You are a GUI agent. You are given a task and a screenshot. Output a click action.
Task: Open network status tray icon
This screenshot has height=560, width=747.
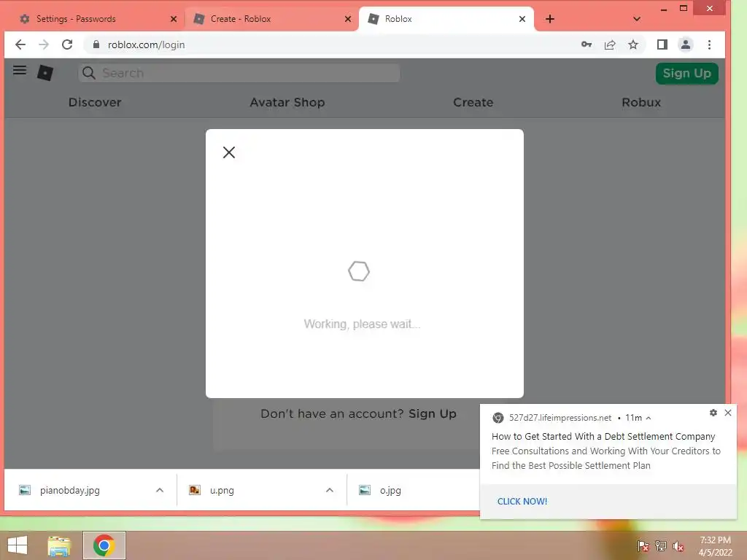pyautogui.click(x=661, y=546)
